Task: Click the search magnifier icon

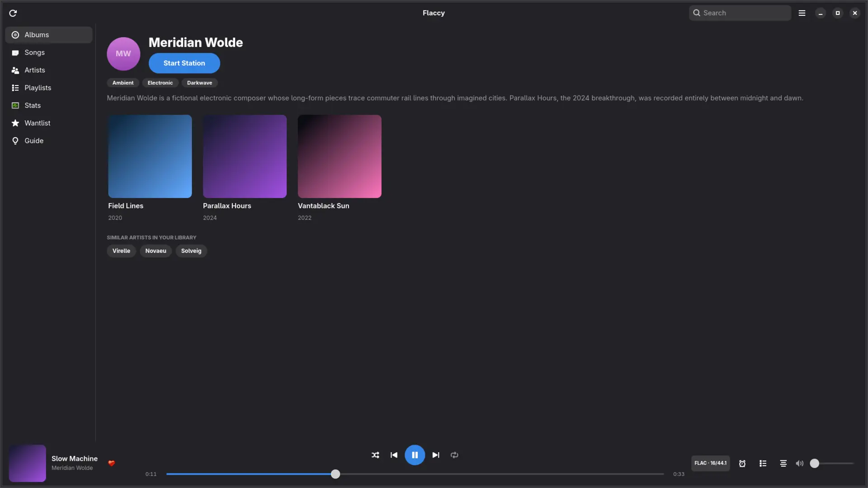Action: (697, 13)
